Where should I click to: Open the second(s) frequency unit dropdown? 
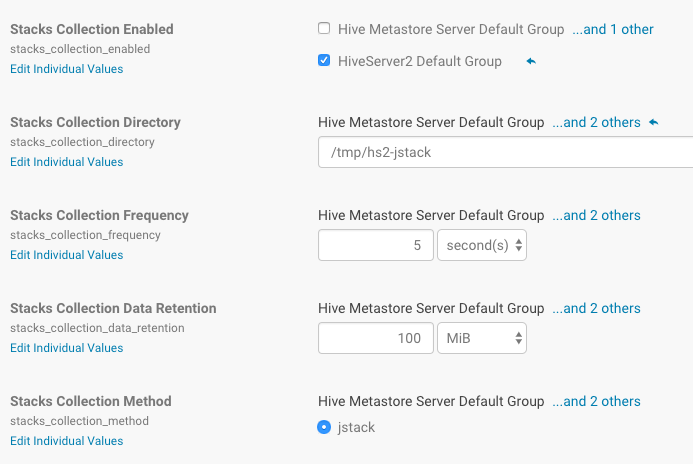point(482,245)
